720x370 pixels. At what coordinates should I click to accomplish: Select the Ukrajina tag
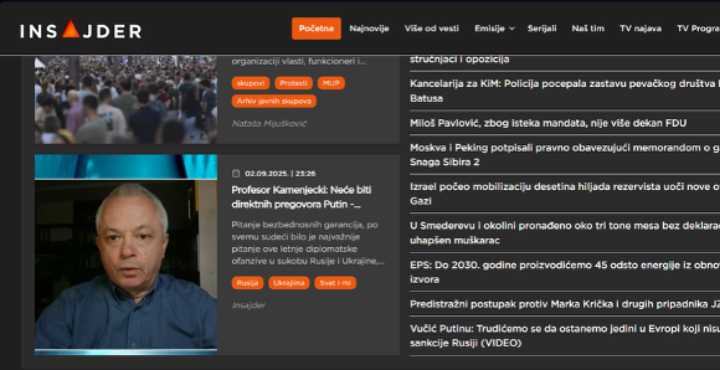(x=289, y=283)
